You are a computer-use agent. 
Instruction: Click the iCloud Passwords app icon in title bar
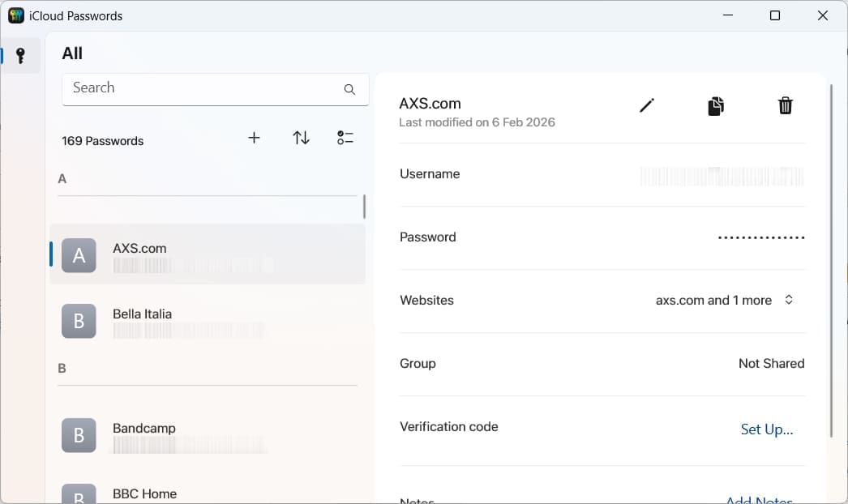[x=16, y=15]
